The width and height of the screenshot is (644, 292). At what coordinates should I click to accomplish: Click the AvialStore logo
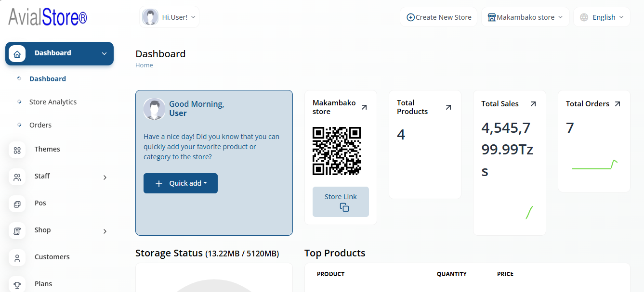[48, 17]
